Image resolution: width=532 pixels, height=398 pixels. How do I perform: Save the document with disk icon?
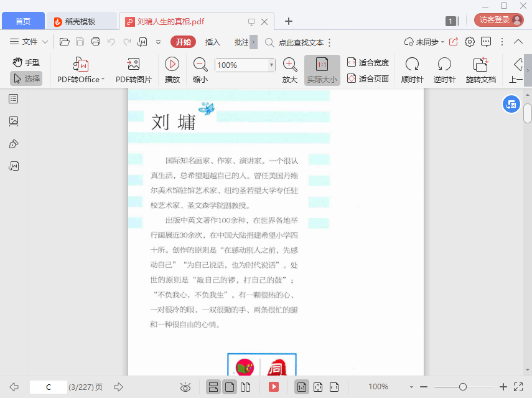(x=80, y=42)
